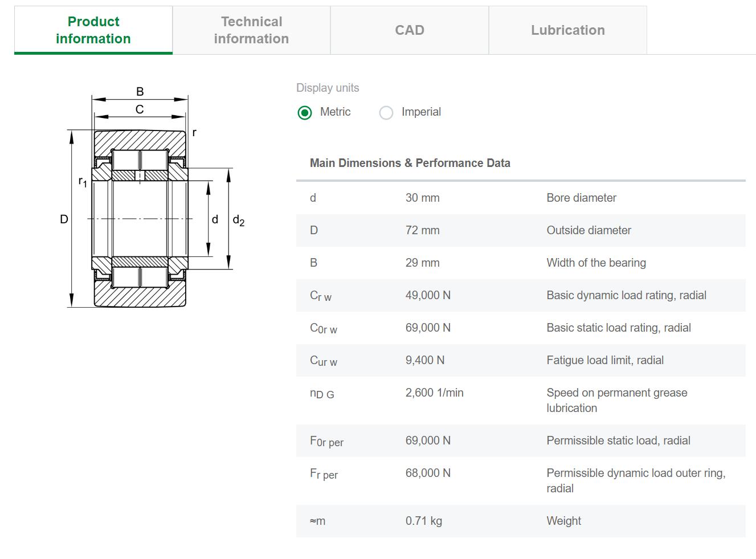Image resolution: width=756 pixels, height=559 pixels.
Task: Switch to the Technical information tab
Action: tap(251, 30)
